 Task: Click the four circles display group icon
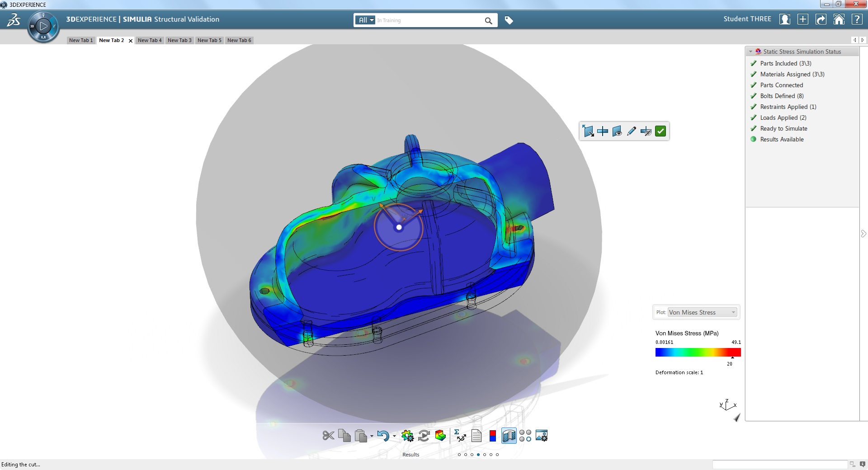pos(525,436)
